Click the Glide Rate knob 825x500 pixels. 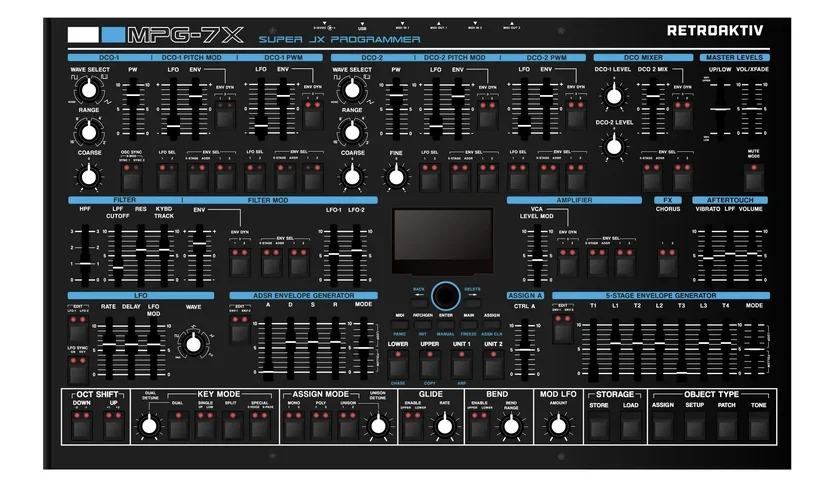(445, 426)
